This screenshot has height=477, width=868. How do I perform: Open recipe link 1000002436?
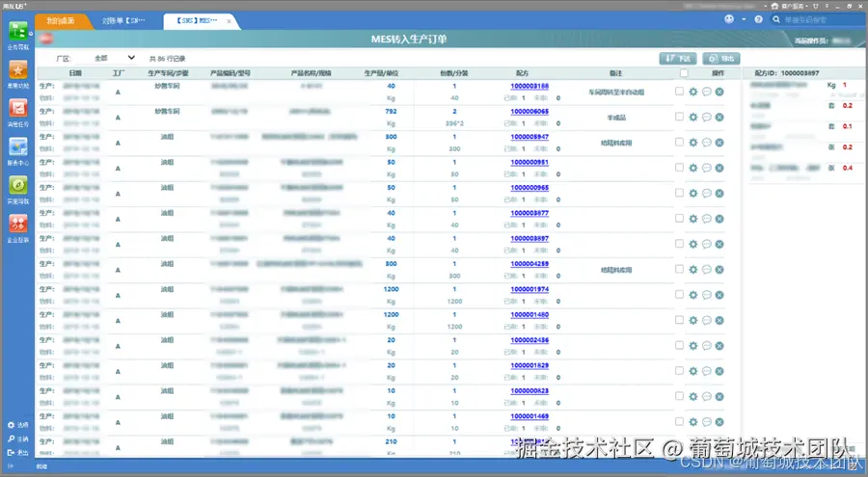(x=529, y=340)
